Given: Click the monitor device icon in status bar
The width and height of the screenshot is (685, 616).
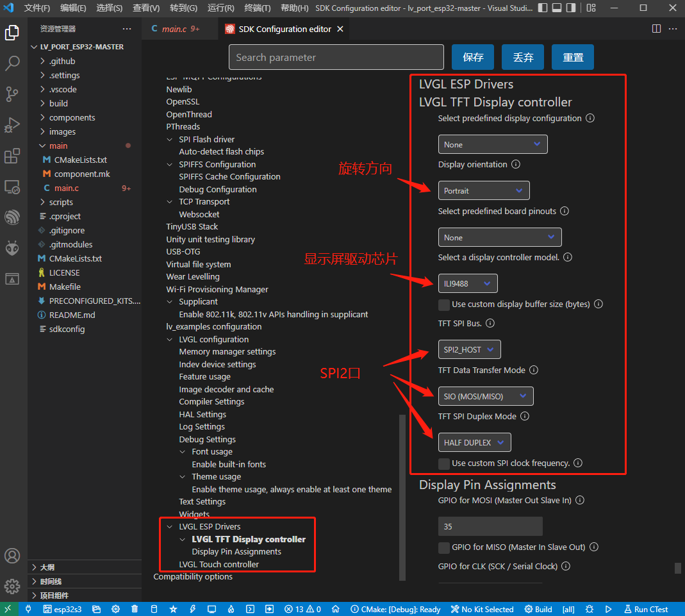Looking at the screenshot, I should pos(212,609).
